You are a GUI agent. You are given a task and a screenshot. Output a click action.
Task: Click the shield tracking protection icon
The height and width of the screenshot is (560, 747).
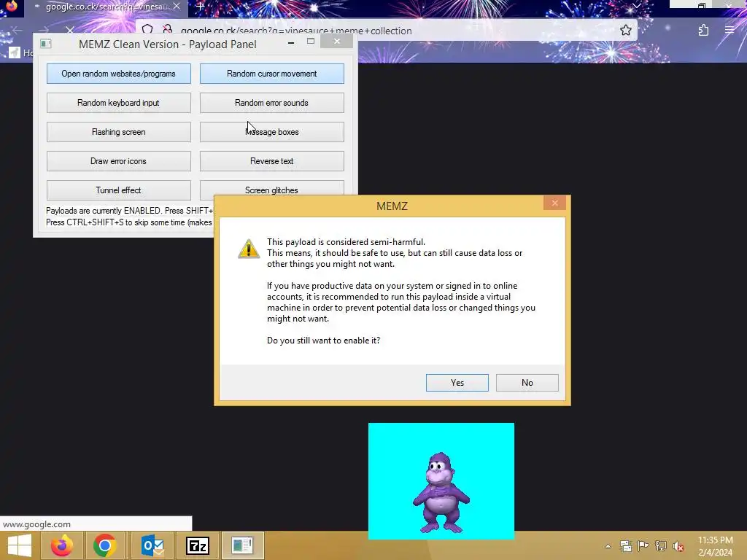tap(147, 29)
